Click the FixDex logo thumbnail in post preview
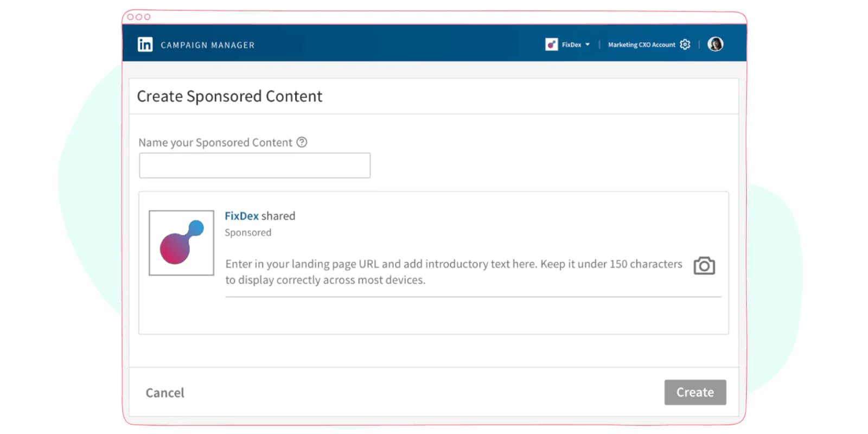 pyautogui.click(x=181, y=242)
